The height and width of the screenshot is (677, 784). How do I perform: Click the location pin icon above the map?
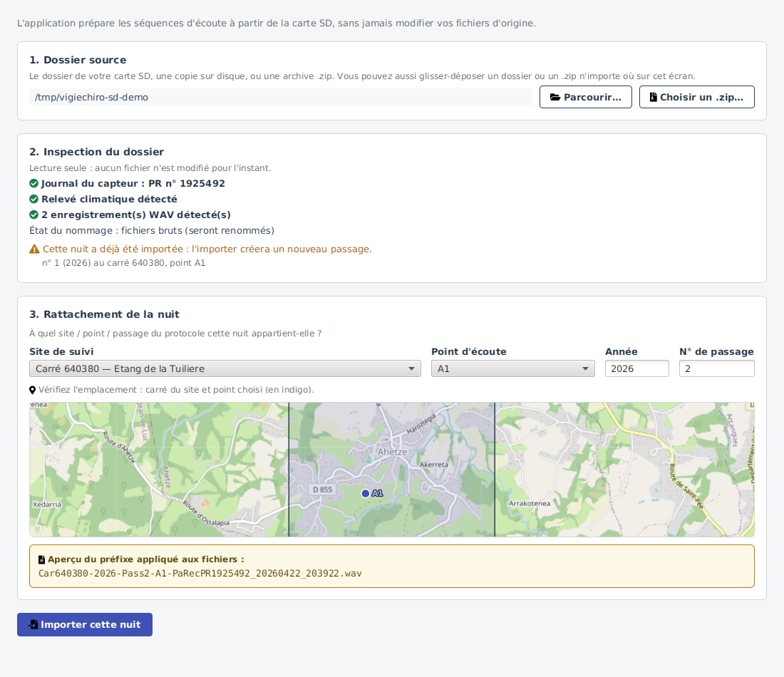(33, 390)
